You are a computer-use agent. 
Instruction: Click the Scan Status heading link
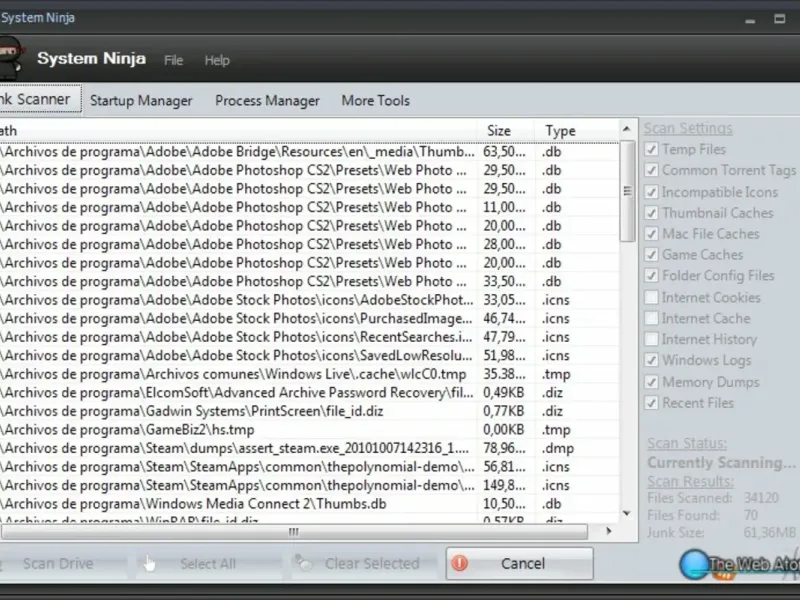click(x=687, y=443)
